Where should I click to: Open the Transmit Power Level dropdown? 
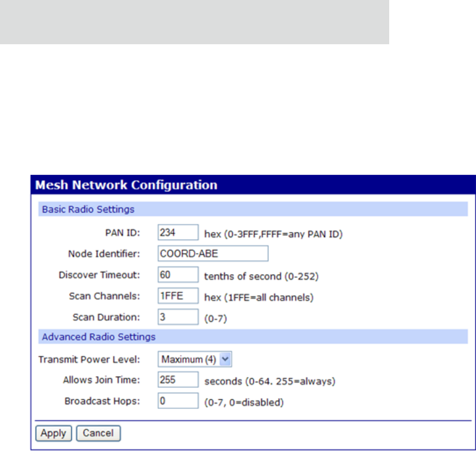[195, 359]
